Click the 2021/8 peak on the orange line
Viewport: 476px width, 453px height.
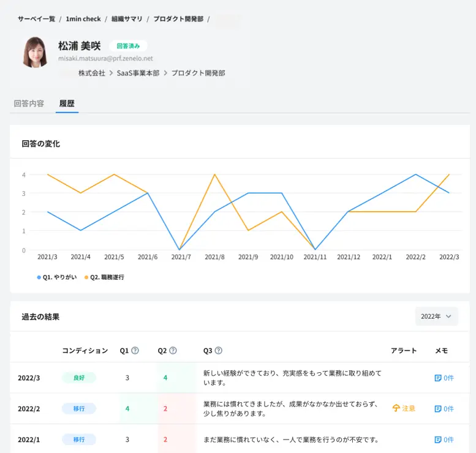point(214,174)
